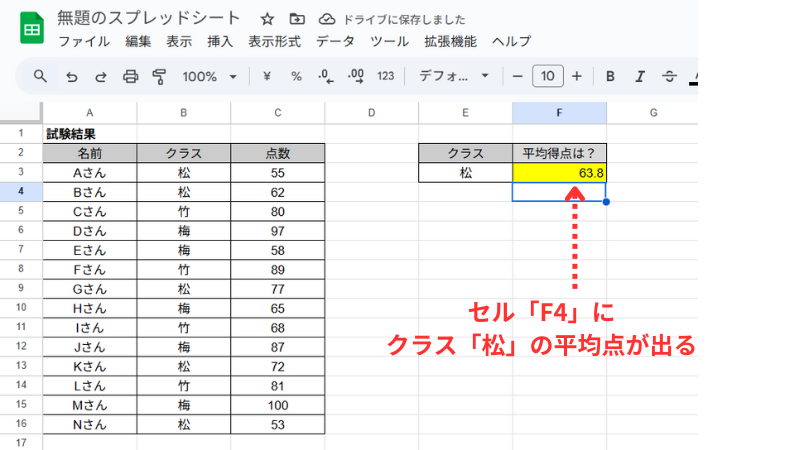Click the select-all corner box
Image resolution: width=800 pixels, height=450 pixels.
pos(21,112)
